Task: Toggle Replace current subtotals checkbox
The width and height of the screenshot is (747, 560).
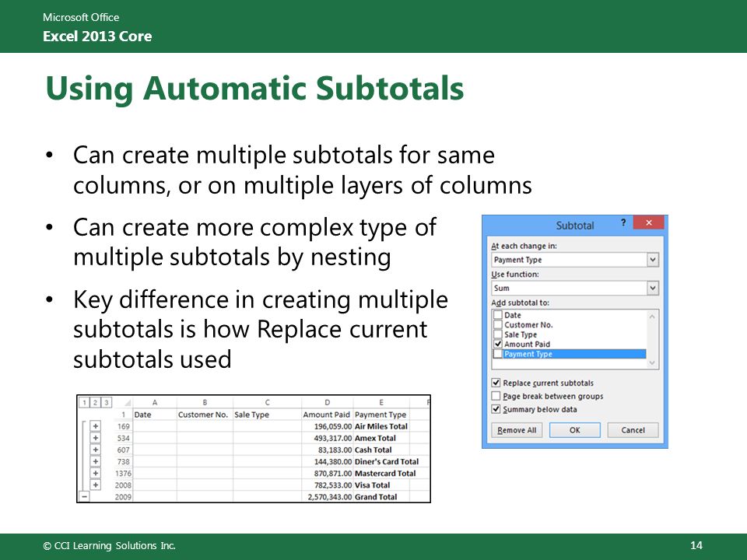Action: point(496,383)
